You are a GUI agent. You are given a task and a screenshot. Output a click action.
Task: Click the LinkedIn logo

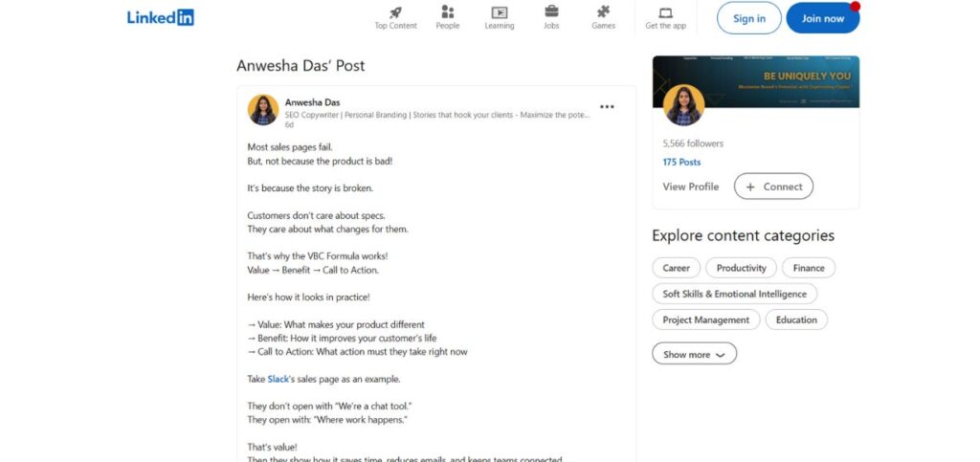tap(161, 17)
